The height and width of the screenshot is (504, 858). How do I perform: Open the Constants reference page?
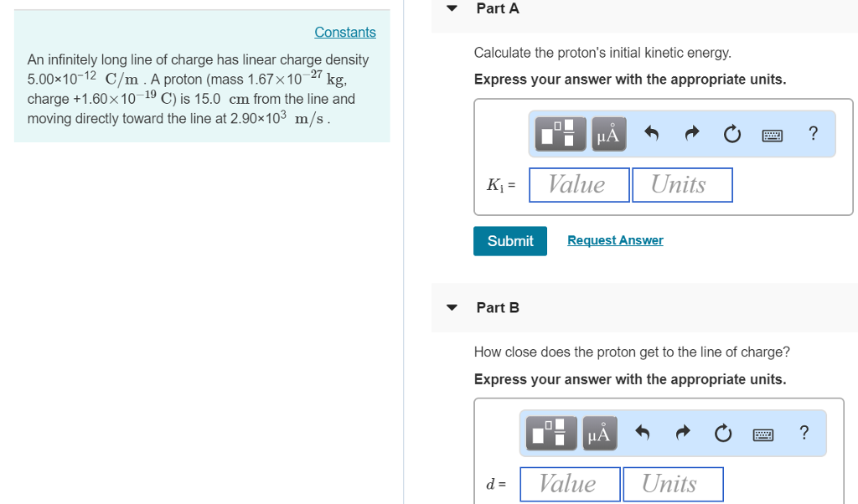tap(344, 32)
